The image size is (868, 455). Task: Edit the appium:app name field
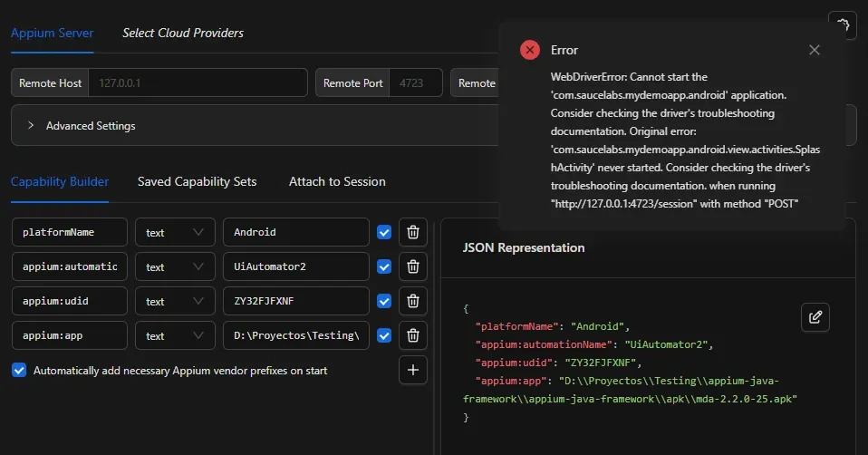70,334
